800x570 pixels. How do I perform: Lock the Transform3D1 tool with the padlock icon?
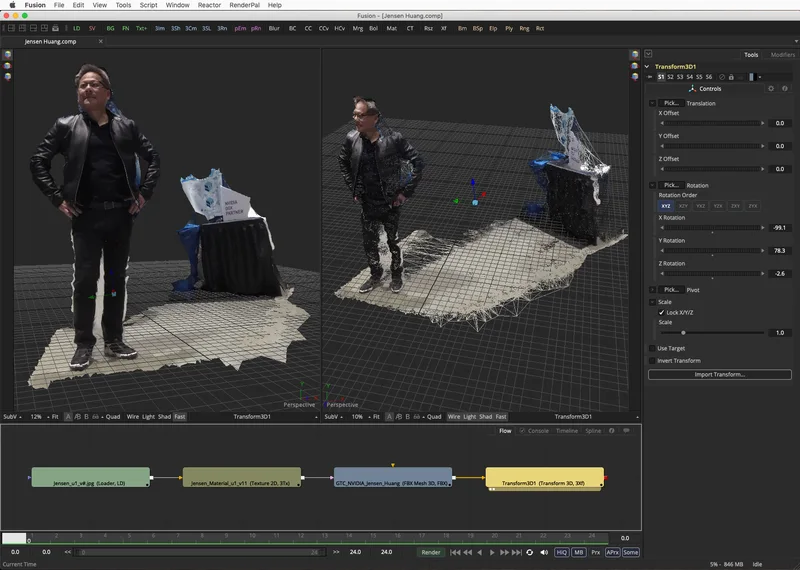(731, 77)
